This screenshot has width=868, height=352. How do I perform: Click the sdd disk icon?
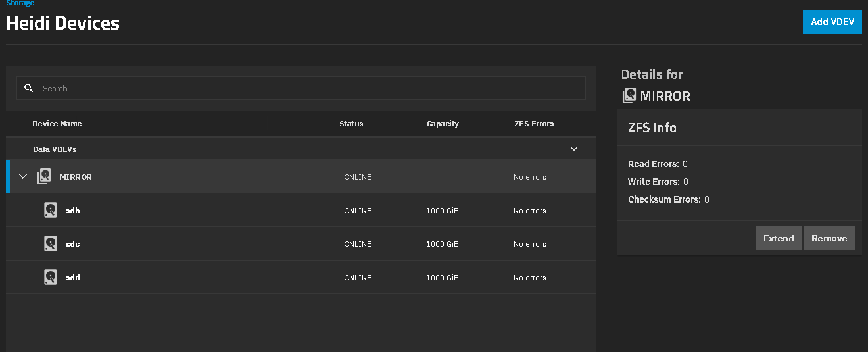pos(51,277)
